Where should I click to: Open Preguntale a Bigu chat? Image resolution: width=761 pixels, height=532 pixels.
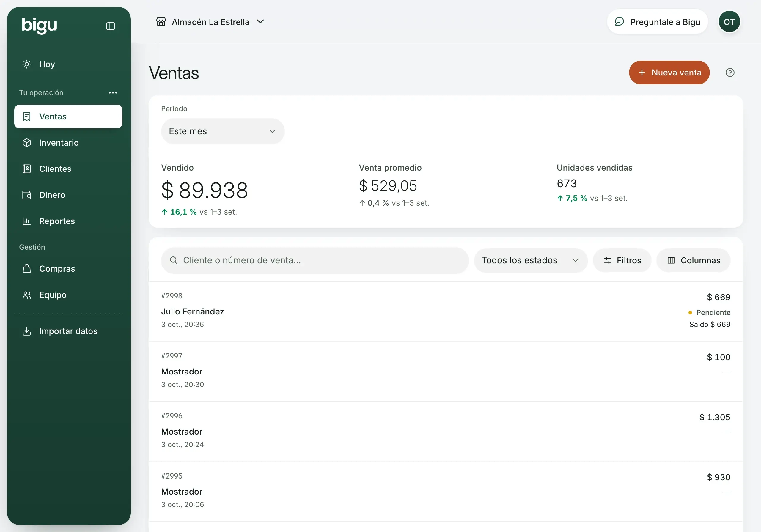(657, 22)
